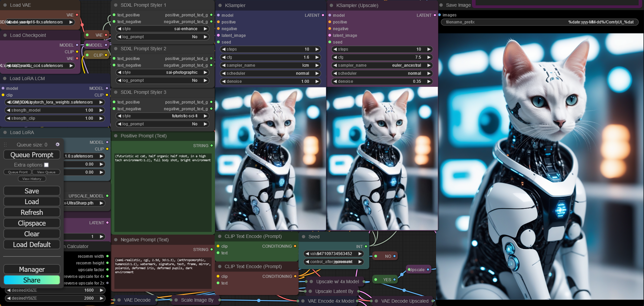
Task: Click the Upscale w/ 4x Model node dot
Action: point(311,282)
